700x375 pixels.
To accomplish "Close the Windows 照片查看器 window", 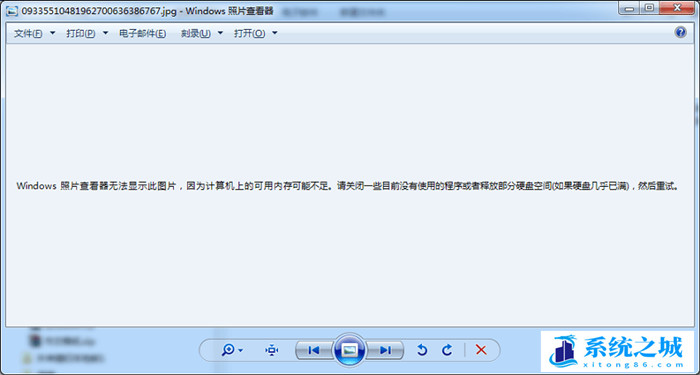I will pos(677,8).
